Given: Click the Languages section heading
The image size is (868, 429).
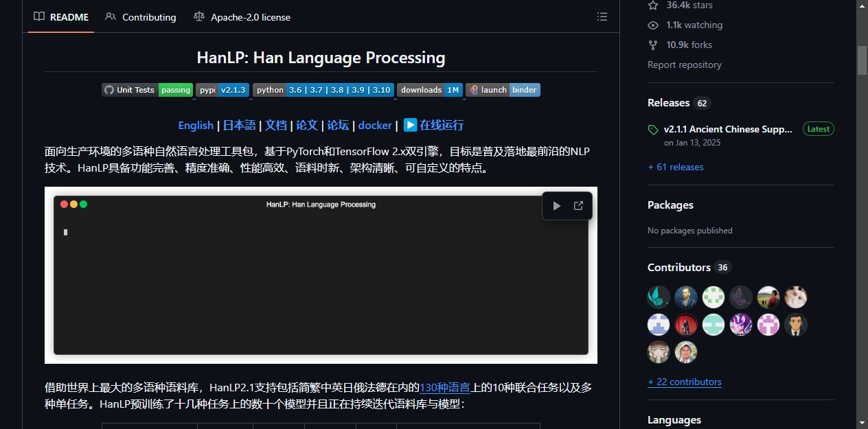Looking at the screenshot, I should tap(674, 420).
